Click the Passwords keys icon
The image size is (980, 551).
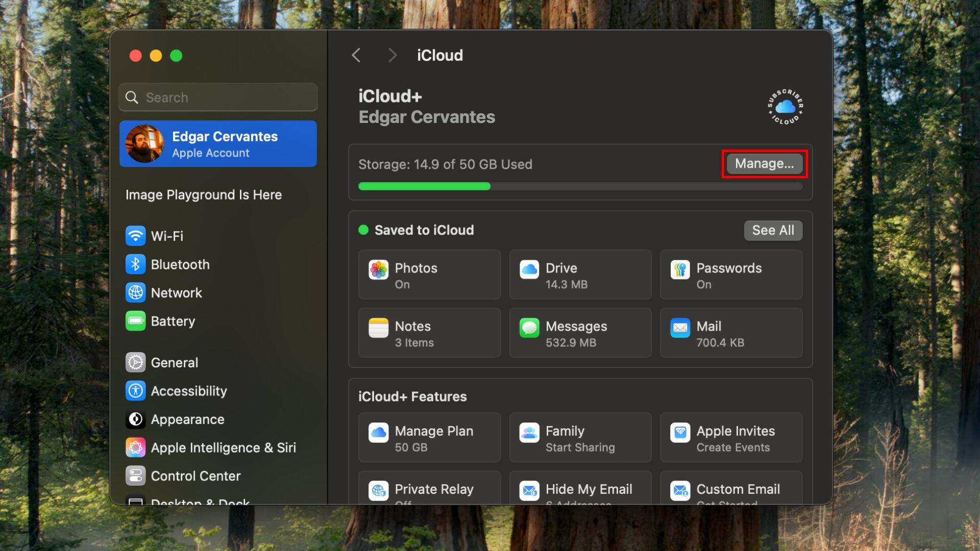pyautogui.click(x=680, y=270)
